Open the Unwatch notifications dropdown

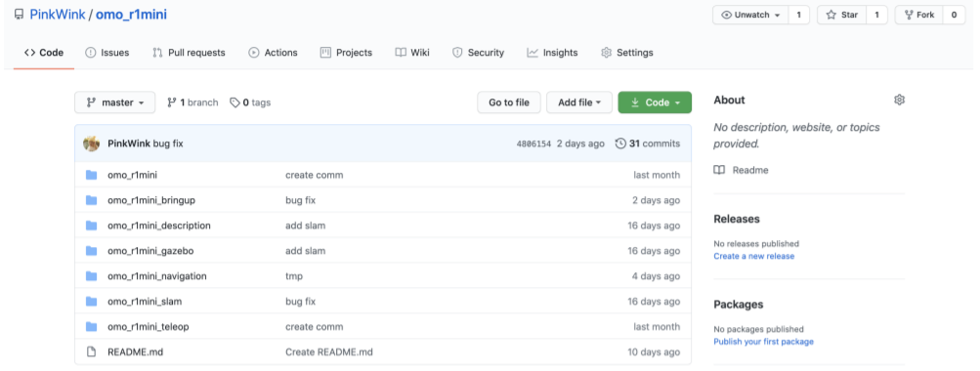[750, 15]
